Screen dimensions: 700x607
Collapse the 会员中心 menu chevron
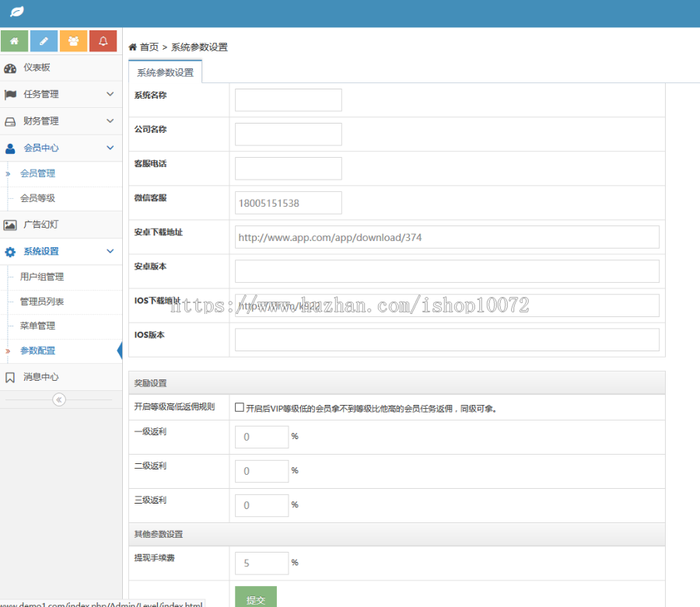110,148
